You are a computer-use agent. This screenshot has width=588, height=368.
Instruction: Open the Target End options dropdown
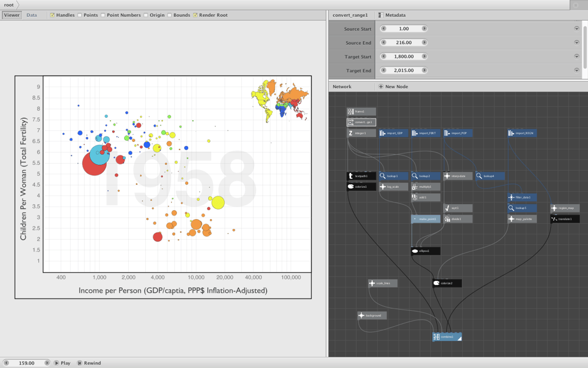(576, 70)
